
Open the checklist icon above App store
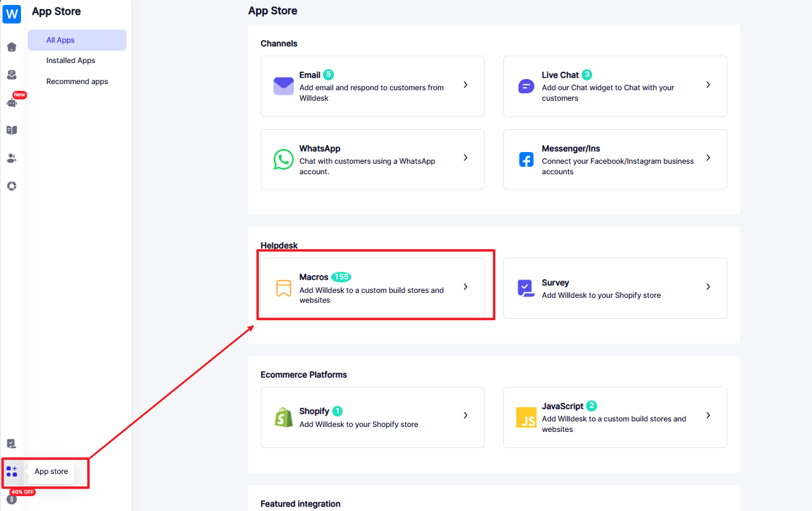[12, 444]
